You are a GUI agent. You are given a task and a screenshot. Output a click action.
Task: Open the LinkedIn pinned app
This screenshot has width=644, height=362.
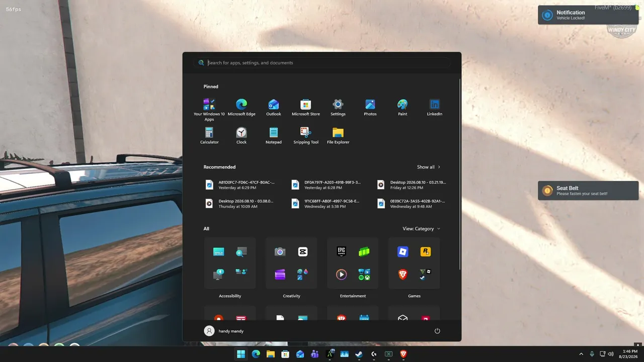click(x=435, y=108)
